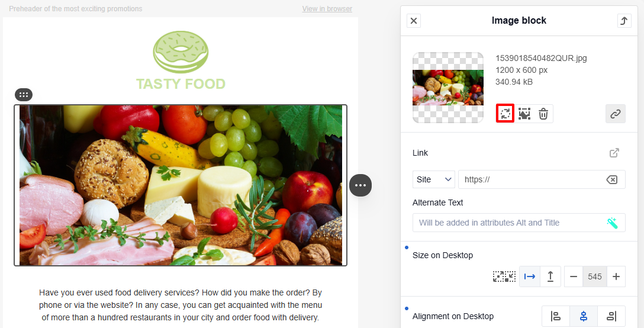644x328 pixels.
Task: Expand the Site link type dropdown
Action: pyautogui.click(x=433, y=179)
